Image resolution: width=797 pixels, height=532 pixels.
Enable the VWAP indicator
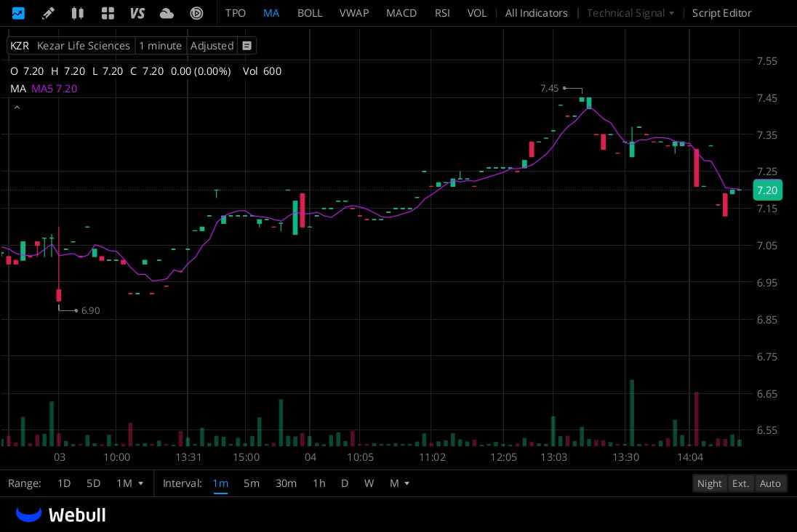pyautogui.click(x=353, y=13)
